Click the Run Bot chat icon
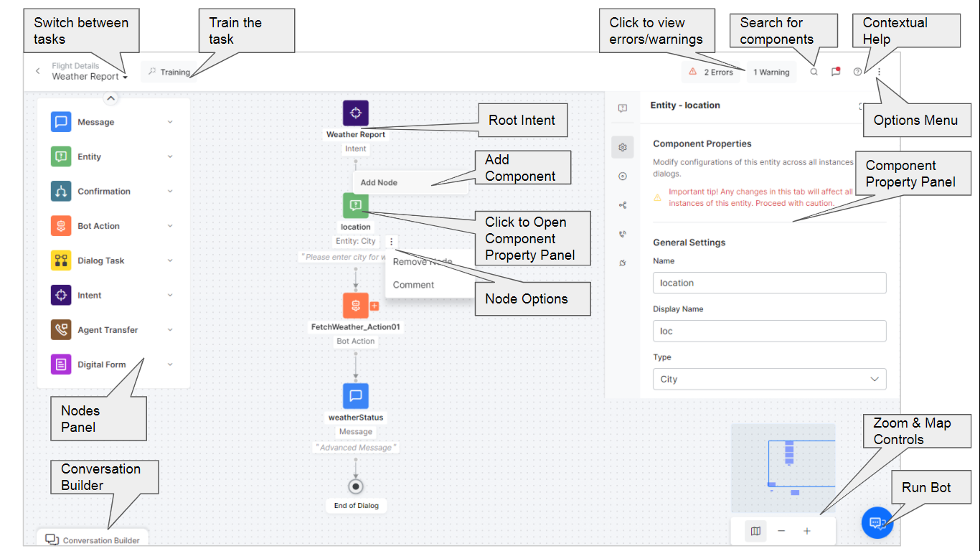 pyautogui.click(x=877, y=523)
